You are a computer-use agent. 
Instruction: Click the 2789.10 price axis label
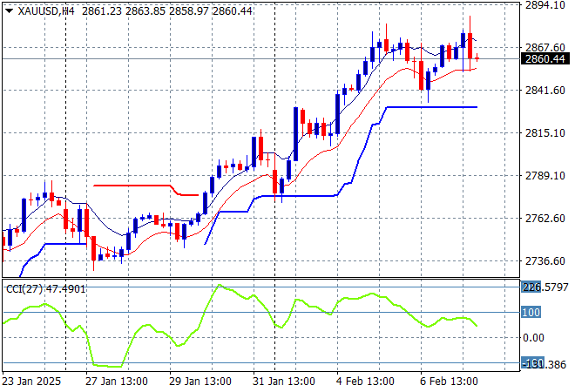545,176
